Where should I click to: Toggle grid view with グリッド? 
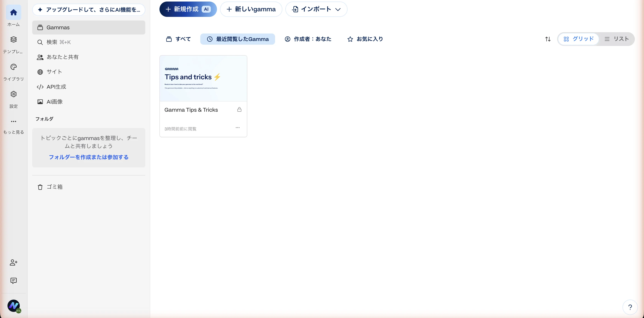[578, 39]
